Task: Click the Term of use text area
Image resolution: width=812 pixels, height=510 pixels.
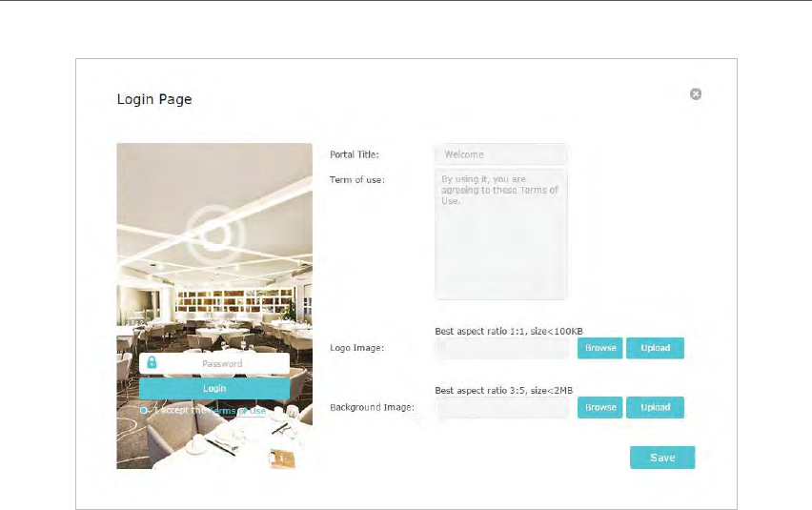Action: (500, 235)
